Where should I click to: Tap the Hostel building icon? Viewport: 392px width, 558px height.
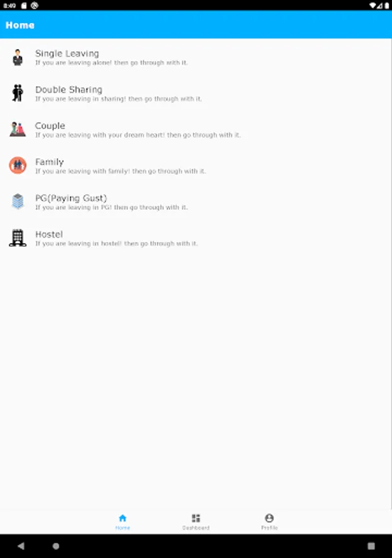tap(17, 237)
